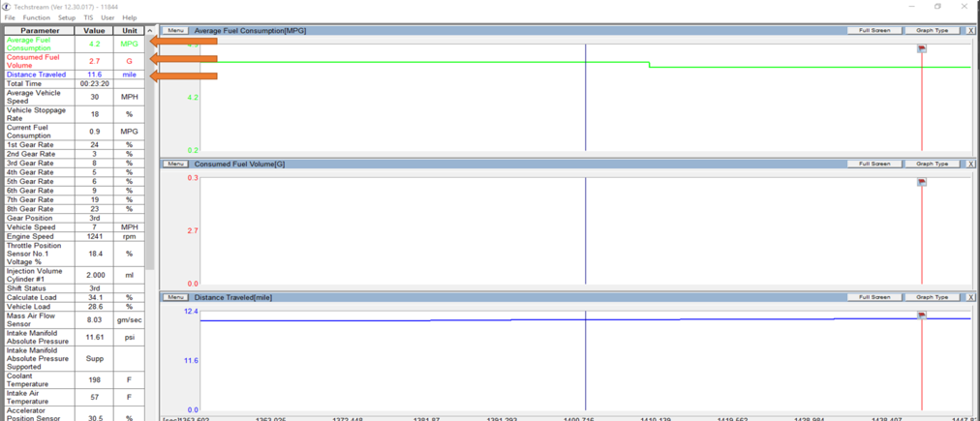Image resolution: width=980 pixels, height=421 pixels.
Task: Click Graph Type on Consumed Fuel Volume graph
Action: pyautogui.click(x=932, y=164)
